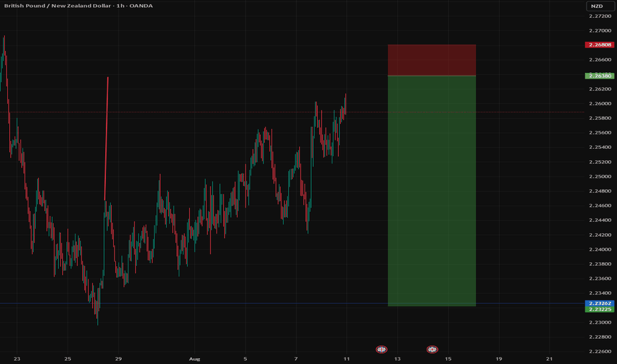The width and height of the screenshot is (617, 364).
Task: Open the economic event icon before date 15
Action: coord(432,349)
